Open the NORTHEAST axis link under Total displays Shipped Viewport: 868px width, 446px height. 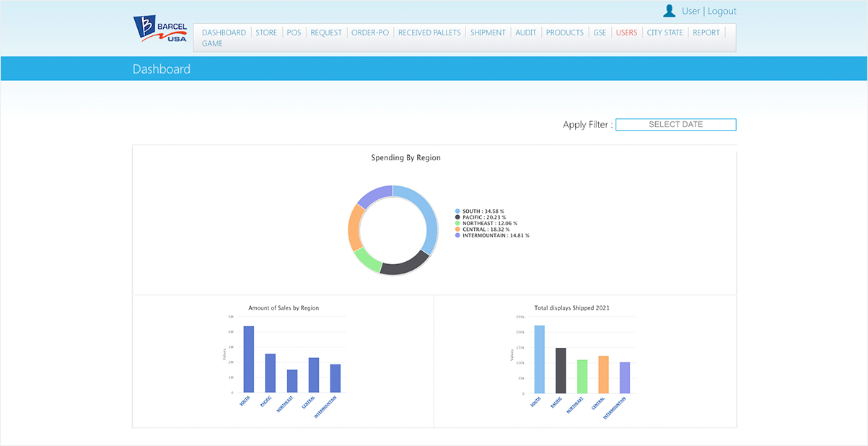coord(575,404)
